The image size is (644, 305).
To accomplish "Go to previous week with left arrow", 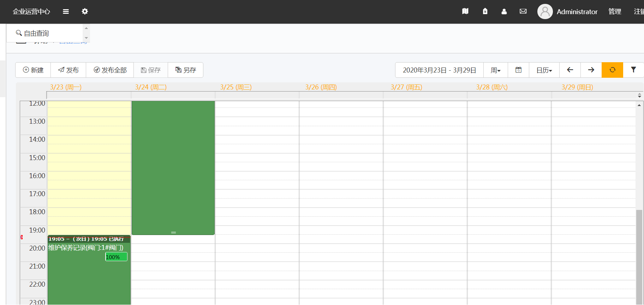I will (x=570, y=70).
